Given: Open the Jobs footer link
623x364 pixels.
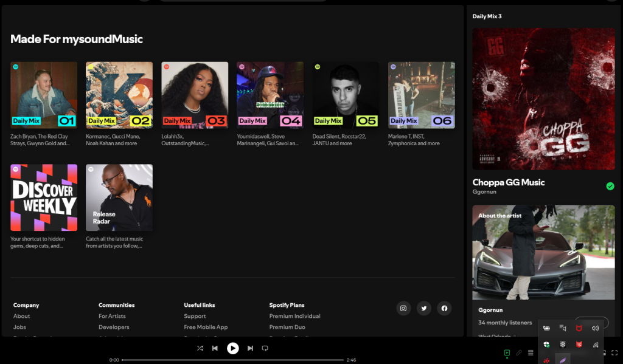Looking at the screenshot, I should point(19,328).
